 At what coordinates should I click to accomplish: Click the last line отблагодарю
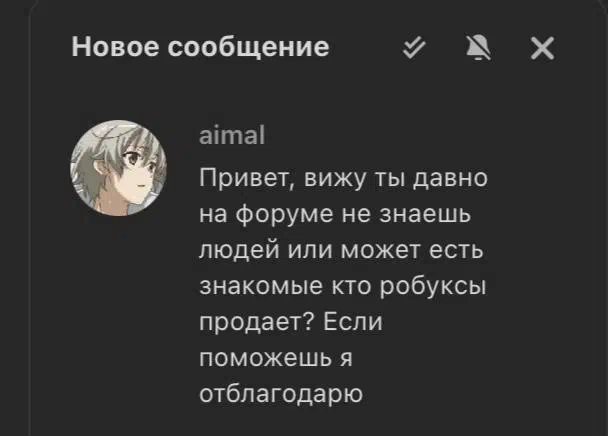pyautogui.click(x=281, y=394)
